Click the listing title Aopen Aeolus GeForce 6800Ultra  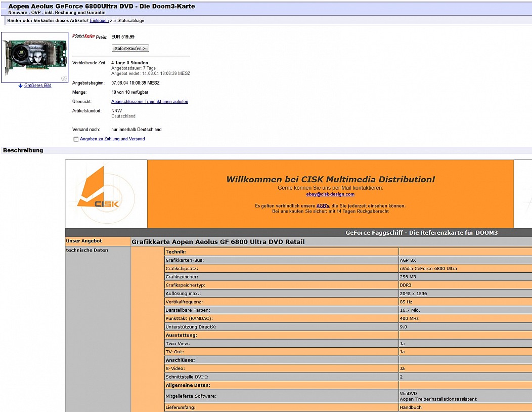tap(102, 6)
